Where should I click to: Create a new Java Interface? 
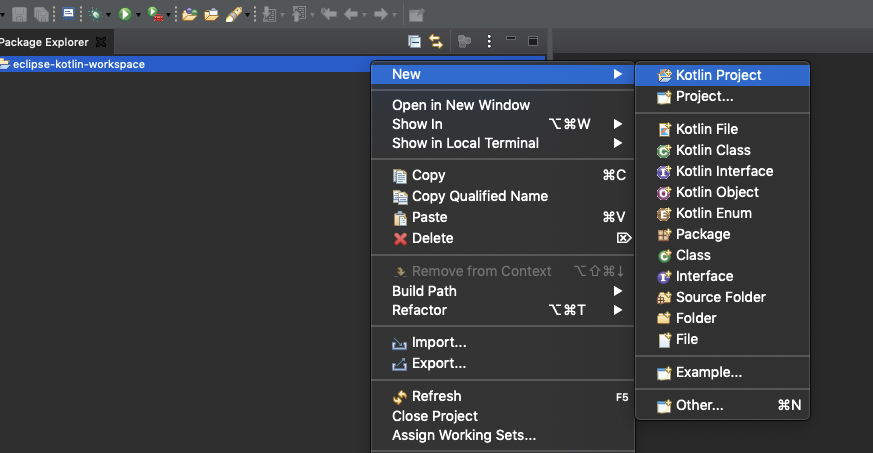722,277
